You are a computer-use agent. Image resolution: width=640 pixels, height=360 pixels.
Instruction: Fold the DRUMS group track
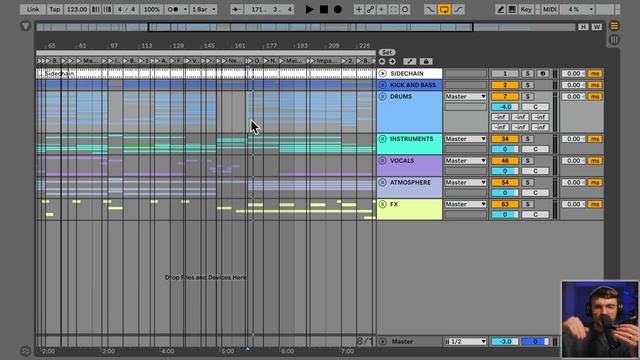[382, 97]
